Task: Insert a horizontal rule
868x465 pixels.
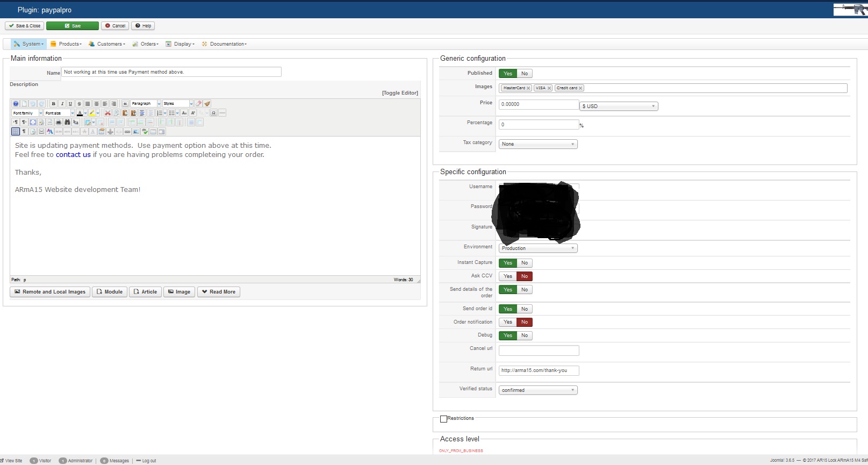Action: [x=222, y=113]
